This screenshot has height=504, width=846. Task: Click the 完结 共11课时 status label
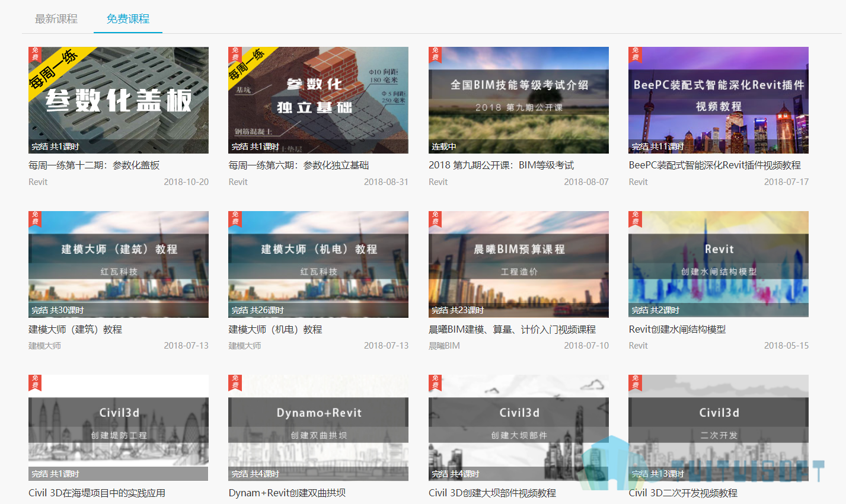(658, 146)
